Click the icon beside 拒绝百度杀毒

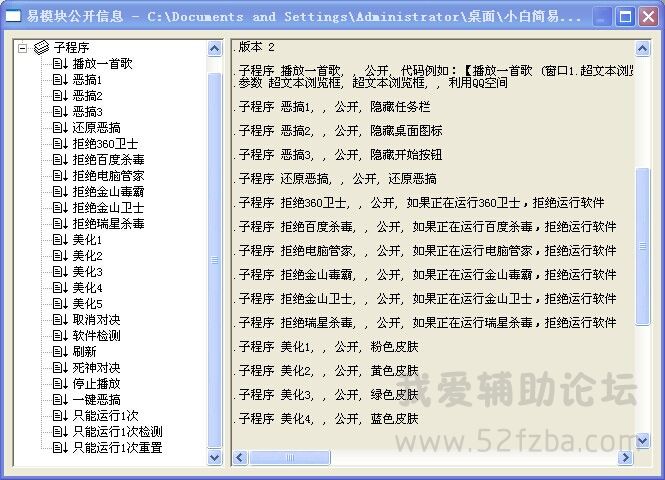(60, 160)
